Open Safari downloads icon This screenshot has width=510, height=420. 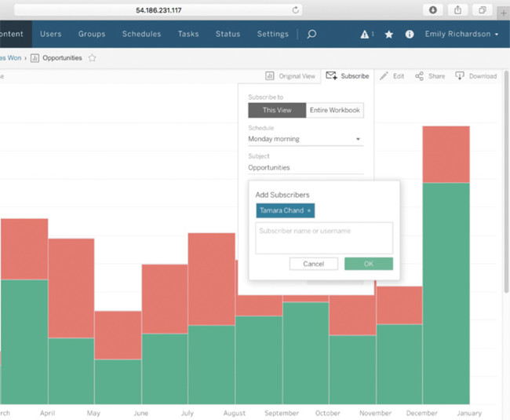pyautogui.click(x=432, y=10)
